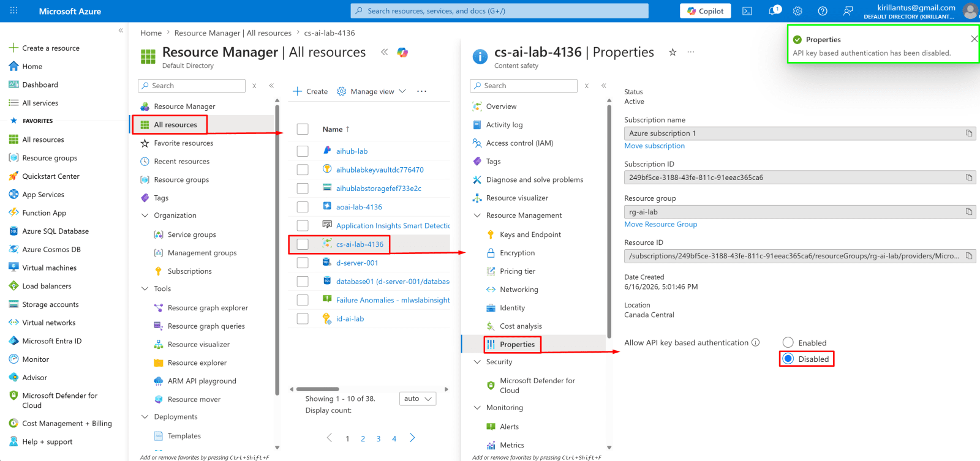980x461 pixels.
Task: Open Cloud Shell from the top bar
Action: 747,11
